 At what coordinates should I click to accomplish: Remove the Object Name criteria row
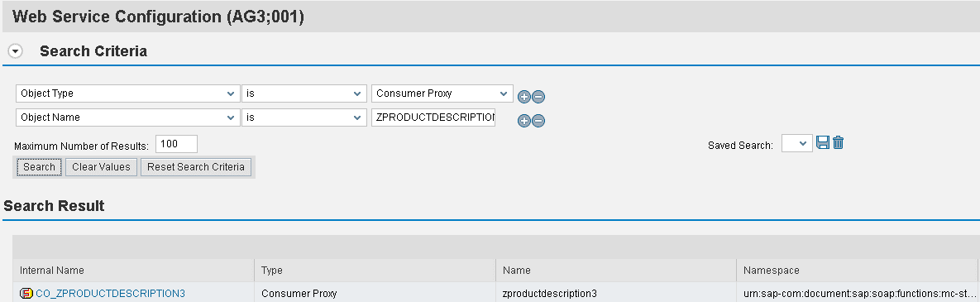click(x=538, y=121)
